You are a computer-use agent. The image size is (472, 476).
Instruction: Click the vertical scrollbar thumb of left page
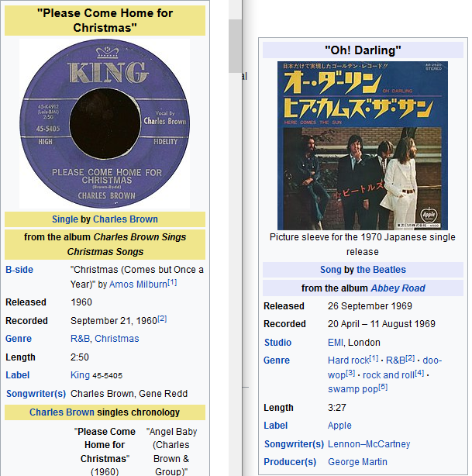235,46
